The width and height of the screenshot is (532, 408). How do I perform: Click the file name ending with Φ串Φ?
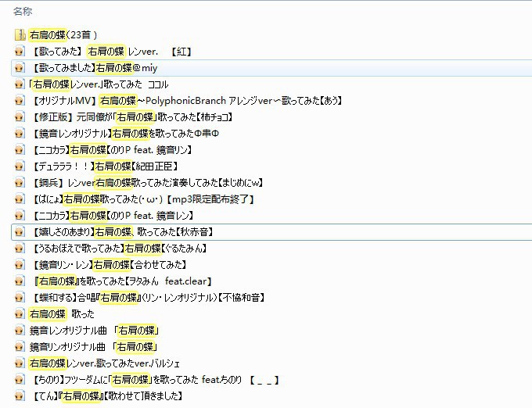[117, 134]
